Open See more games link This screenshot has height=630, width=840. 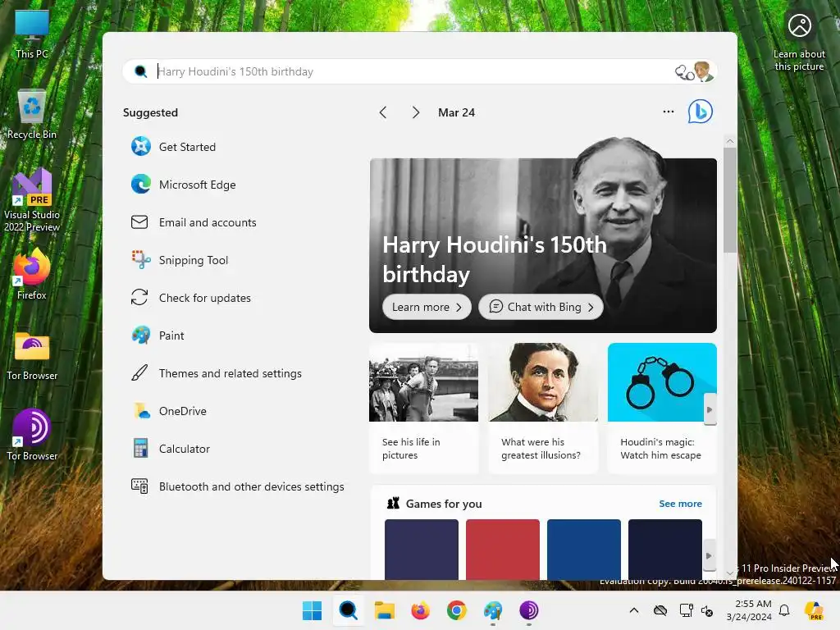680,504
